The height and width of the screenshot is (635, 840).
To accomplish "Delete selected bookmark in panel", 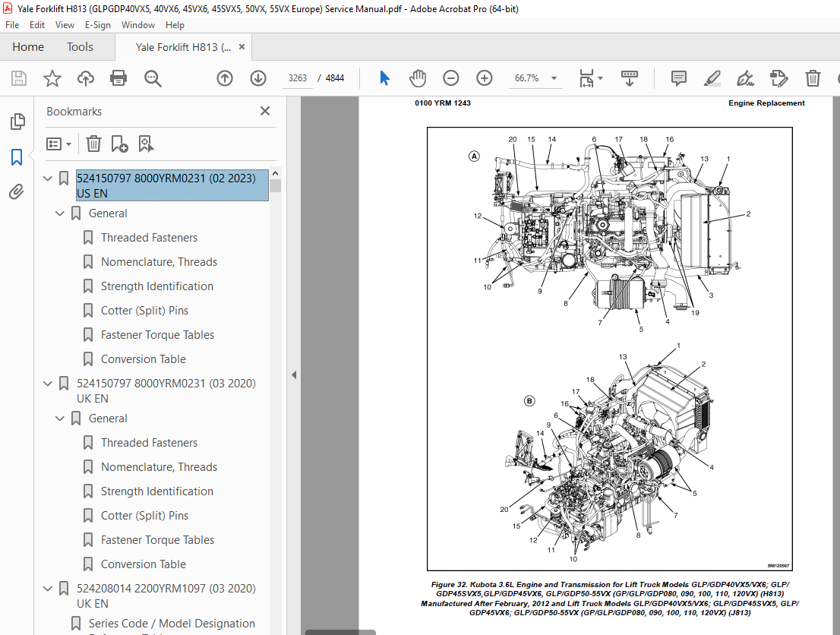I will coord(93,144).
